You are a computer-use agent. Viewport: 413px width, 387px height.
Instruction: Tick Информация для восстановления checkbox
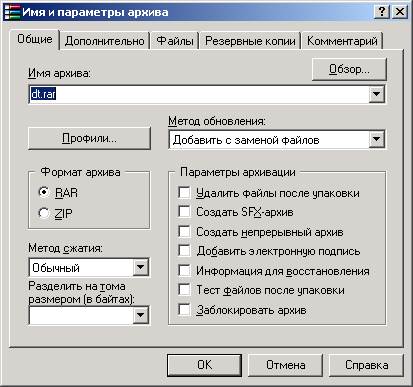(184, 270)
